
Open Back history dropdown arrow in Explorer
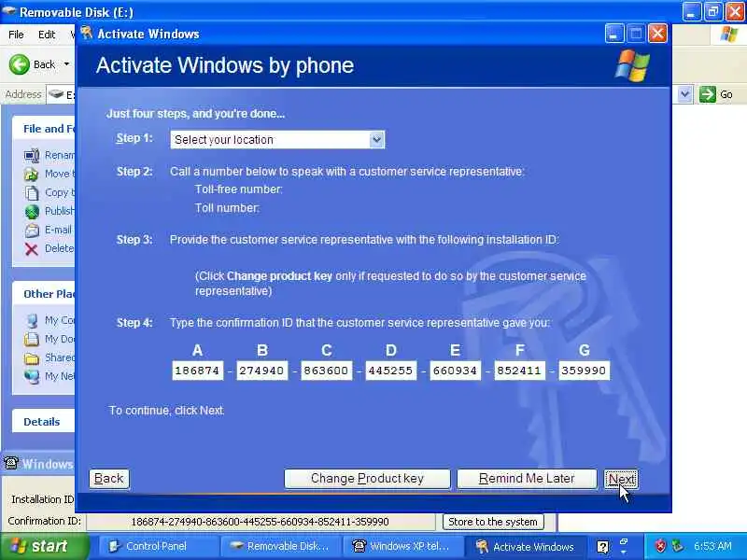click(66, 64)
